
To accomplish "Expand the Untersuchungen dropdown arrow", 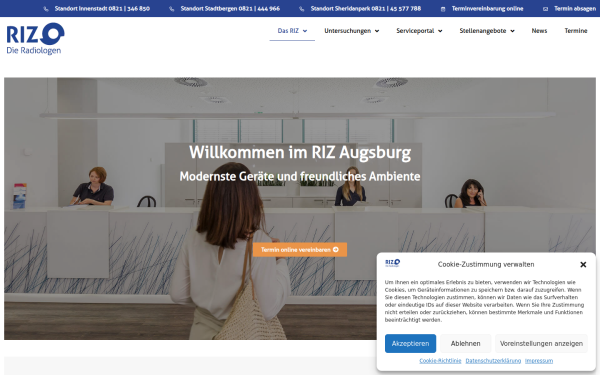I will point(377,31).
